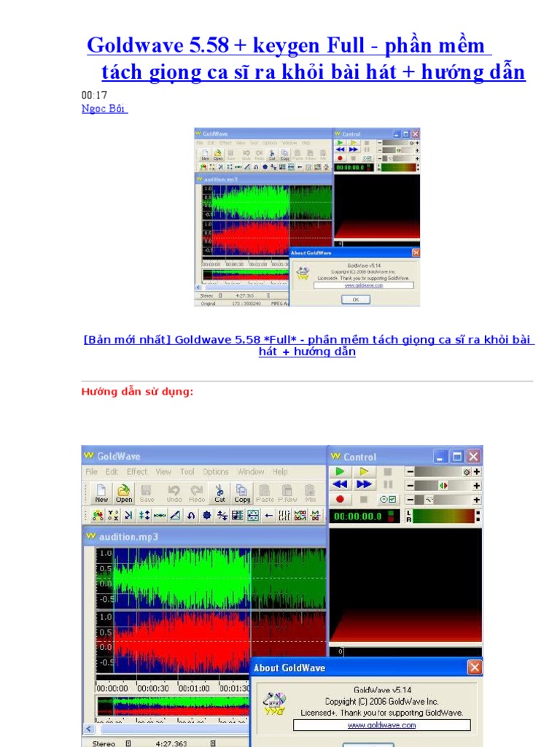The width and height of the screenshot is (560, 747).
Task: Click the speed slider in Control window
Action: coord(443,500)
